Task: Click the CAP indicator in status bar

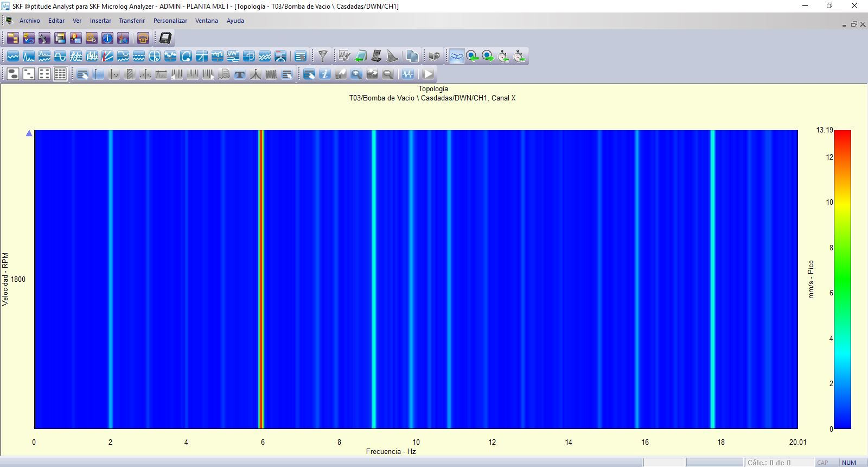Action: (823, 463)
